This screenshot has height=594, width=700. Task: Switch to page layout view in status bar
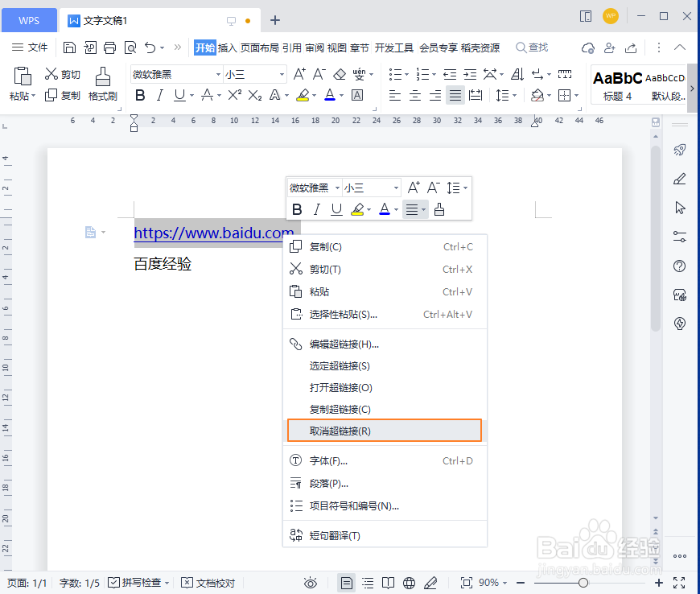(347, 583)
